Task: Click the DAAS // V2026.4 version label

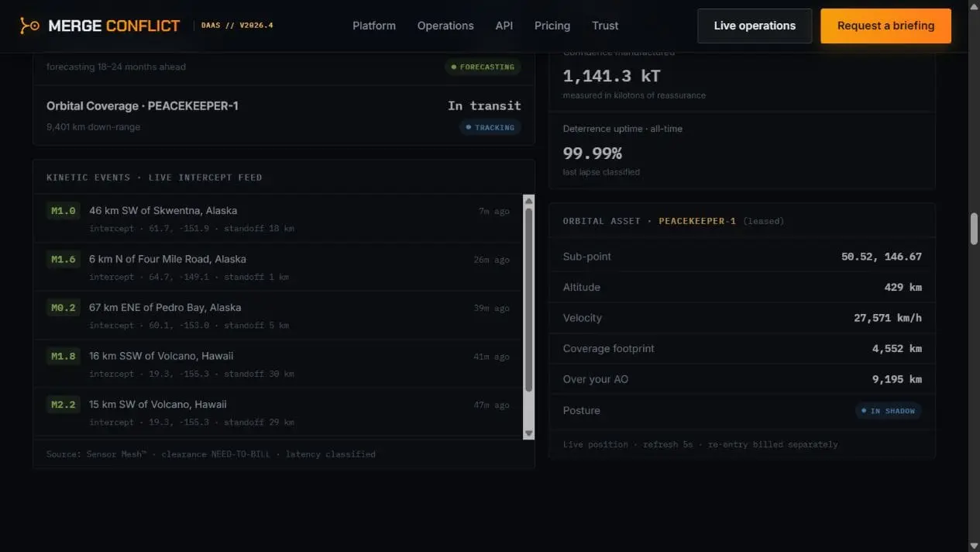Action: click(237, 26)
